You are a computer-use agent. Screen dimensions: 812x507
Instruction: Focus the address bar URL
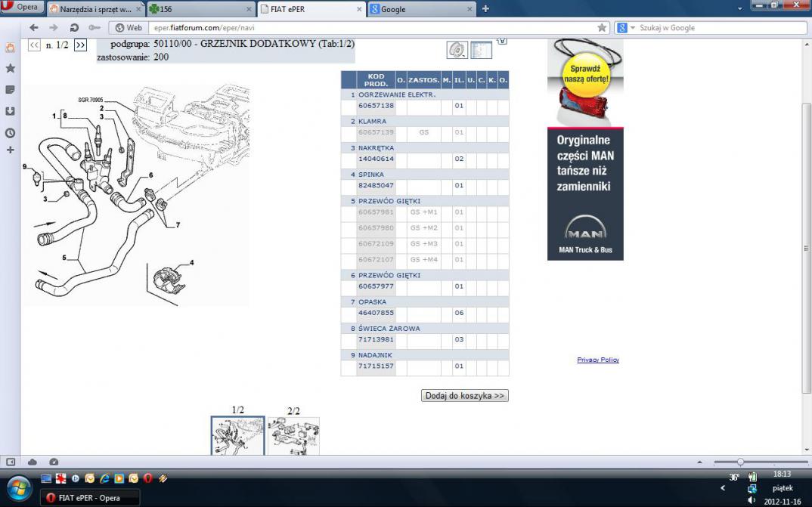click(373, 28)
